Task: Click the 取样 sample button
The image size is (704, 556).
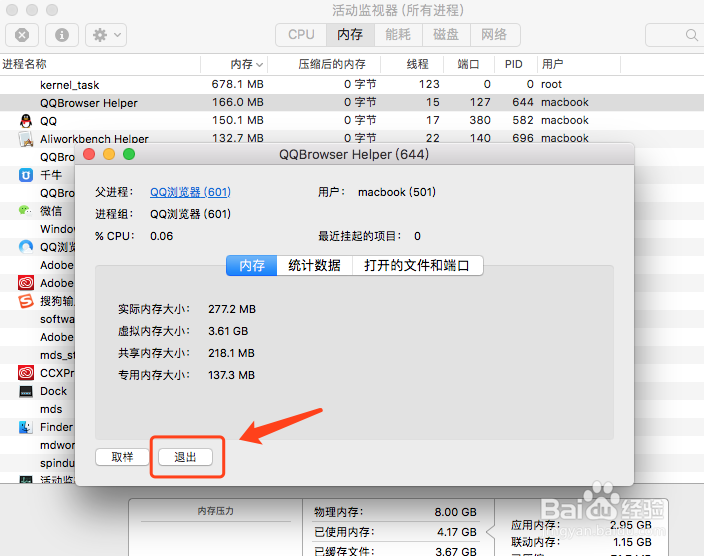Action: 122,457
